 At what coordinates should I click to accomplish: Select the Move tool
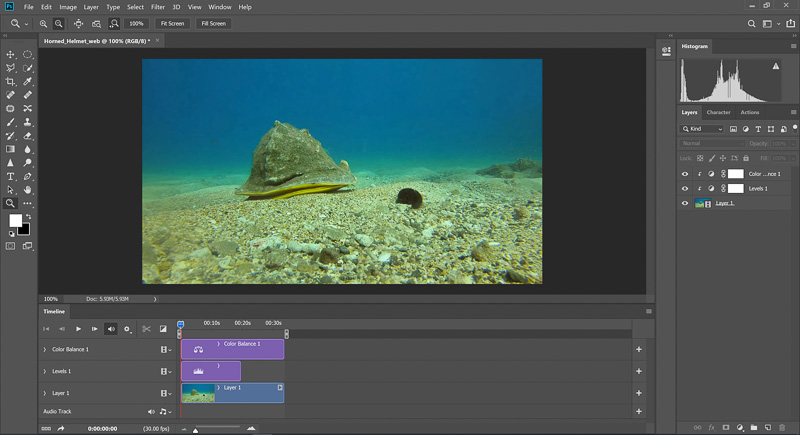pyautogui.click(x=10, y=54)
